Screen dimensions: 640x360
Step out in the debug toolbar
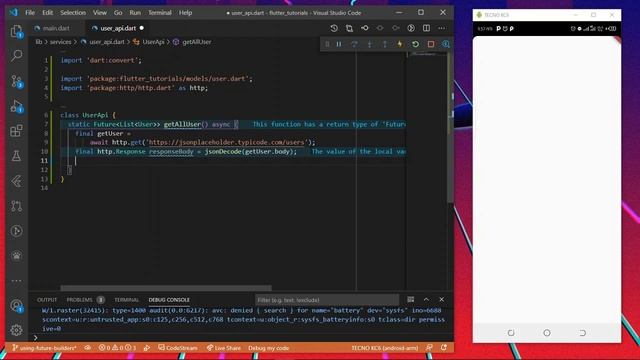coord(384,44)
